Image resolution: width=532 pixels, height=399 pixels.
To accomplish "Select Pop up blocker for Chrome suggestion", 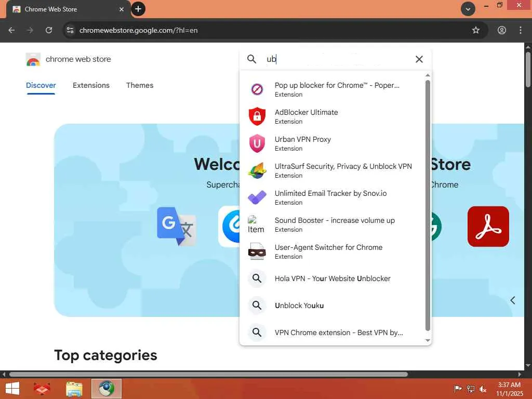I will 332,89.
